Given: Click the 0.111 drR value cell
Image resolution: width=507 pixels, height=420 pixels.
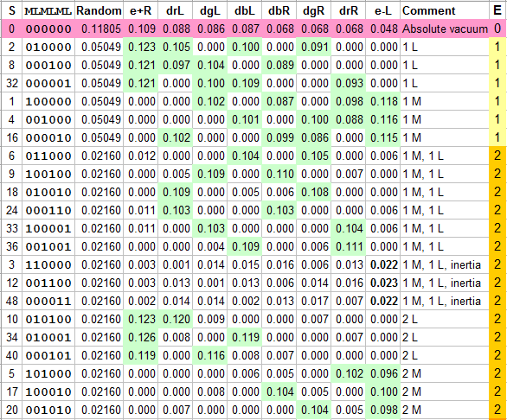Looking at the screenshot, I should coord(349,246).
